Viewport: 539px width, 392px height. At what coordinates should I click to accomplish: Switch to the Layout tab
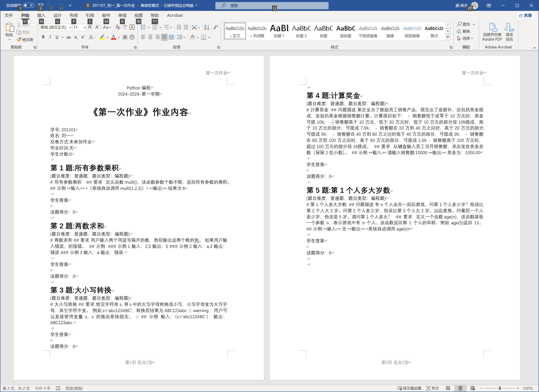point(73,15)
